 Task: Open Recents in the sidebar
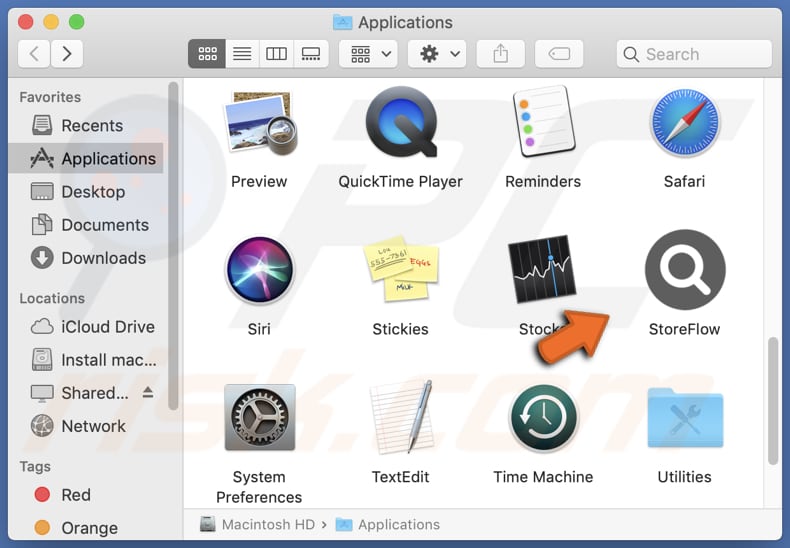coord(86,125)
